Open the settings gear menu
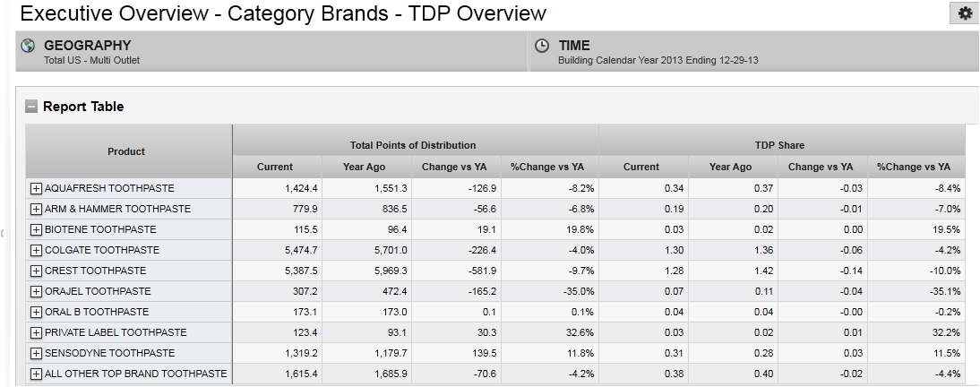980x387 pixels. pos(965,13)
